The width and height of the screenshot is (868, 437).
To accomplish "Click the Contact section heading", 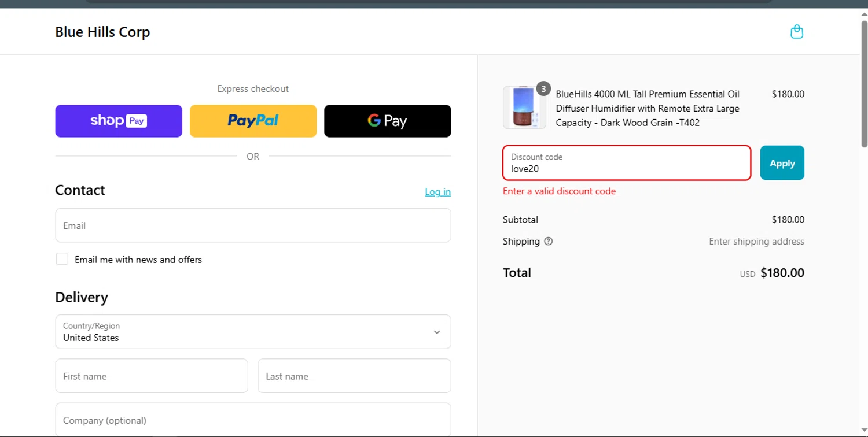I will (x=80, y=190).
